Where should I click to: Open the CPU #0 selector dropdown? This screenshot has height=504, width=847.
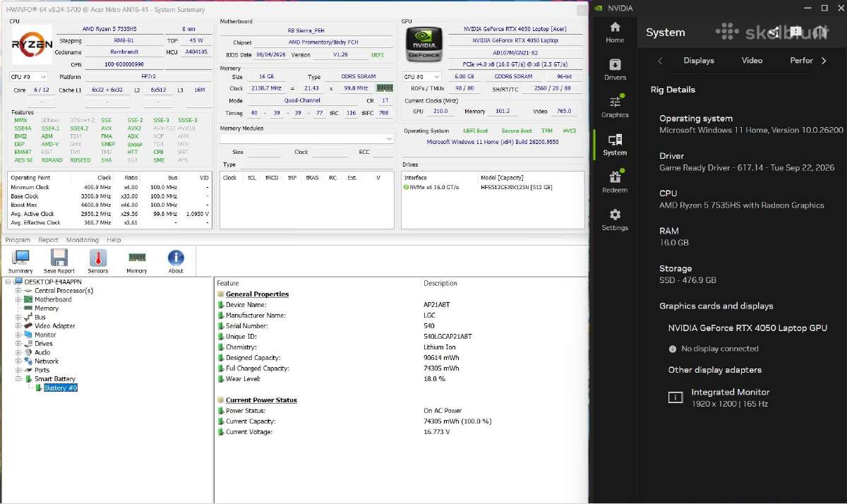(x=28, y=76)
